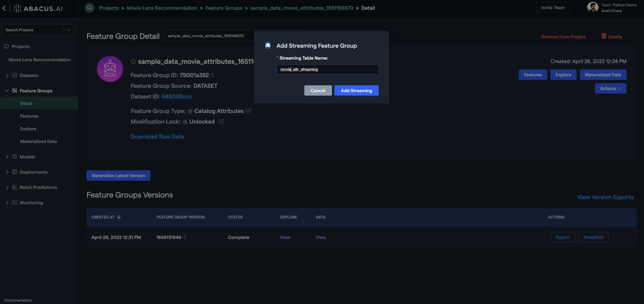644x304 pixels.
Task: Click the search magnifier icon
Action: [89, 8]
